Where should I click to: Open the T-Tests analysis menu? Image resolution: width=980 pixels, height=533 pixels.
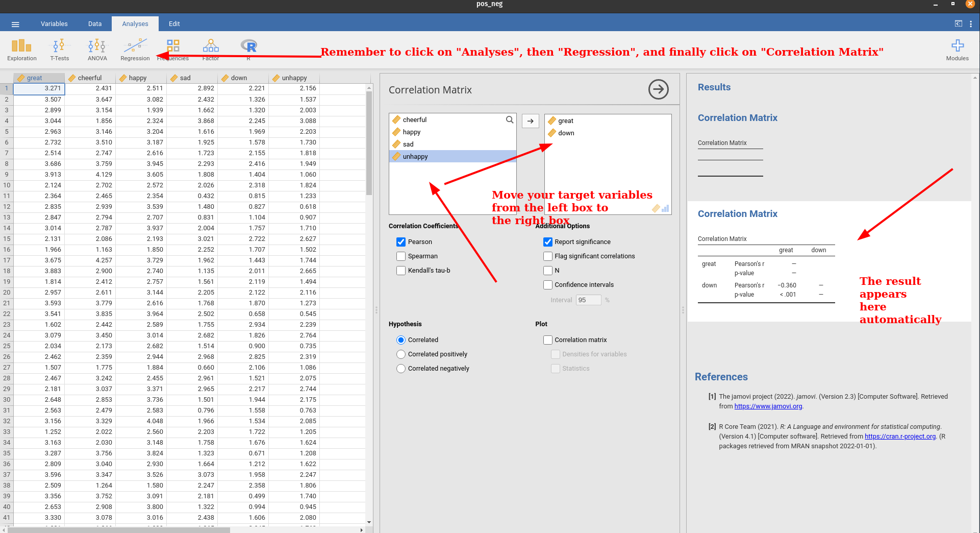59,50
